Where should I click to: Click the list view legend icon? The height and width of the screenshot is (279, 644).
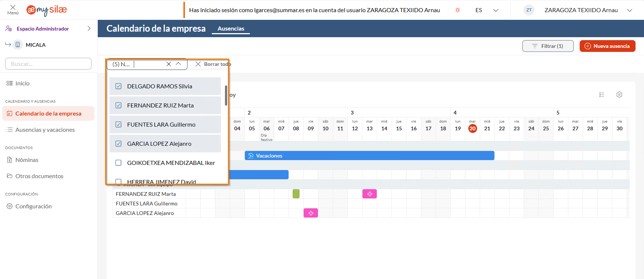[x=602, y=95]
